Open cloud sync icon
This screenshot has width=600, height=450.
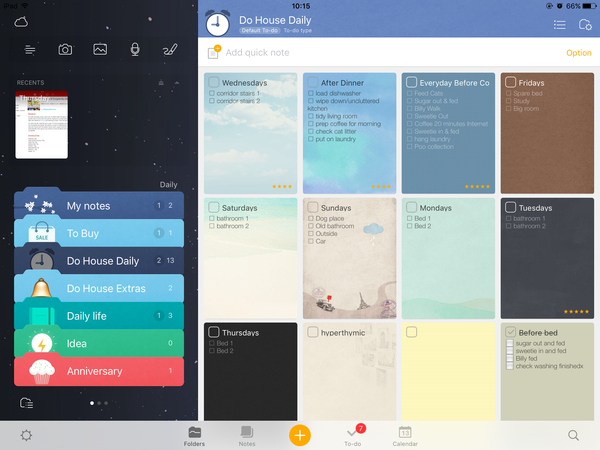[x=21, y=20]
